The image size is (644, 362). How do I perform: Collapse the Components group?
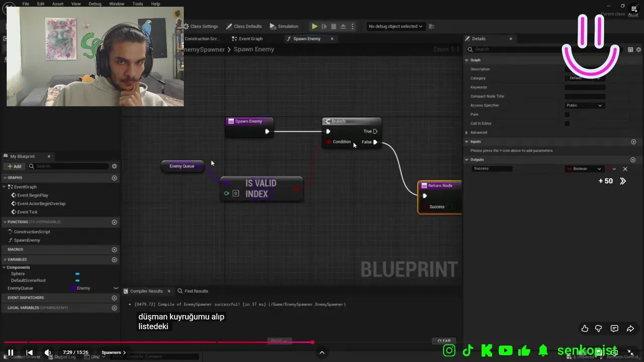5,267
